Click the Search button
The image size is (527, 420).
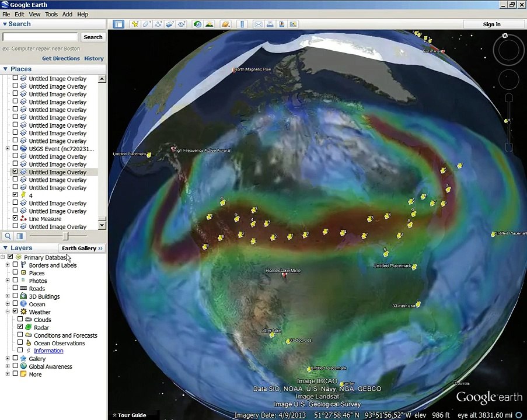point(93,37)
